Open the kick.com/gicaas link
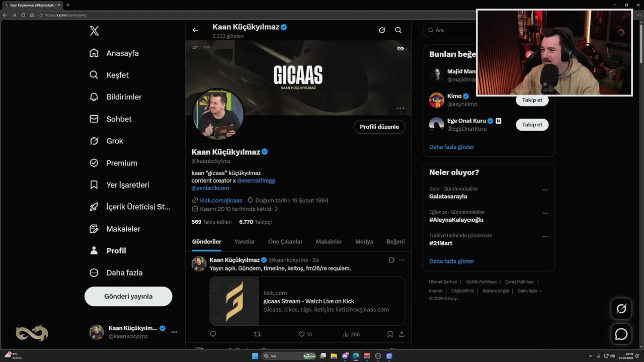Screen dimensions: 644x362 pyautogui.click(x=221, y=200)
